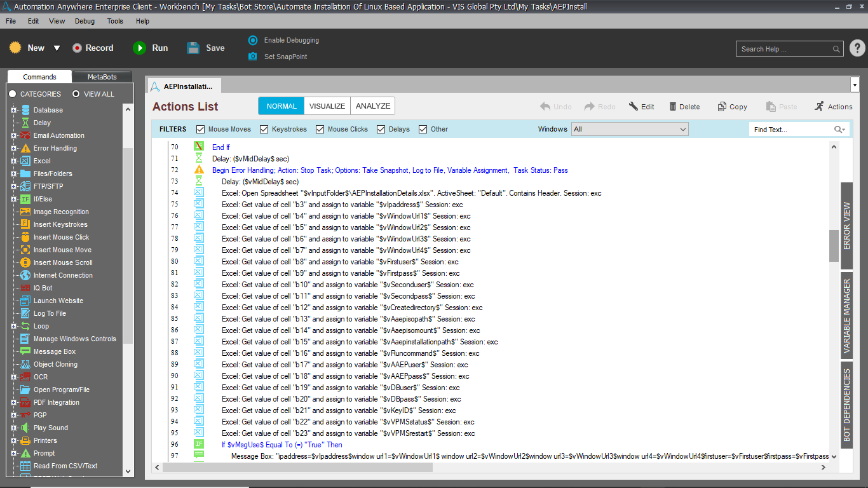Viewport: 868px width, 488px height.
Task: Click the Object Cloning command icon
Action: point(25,364)
